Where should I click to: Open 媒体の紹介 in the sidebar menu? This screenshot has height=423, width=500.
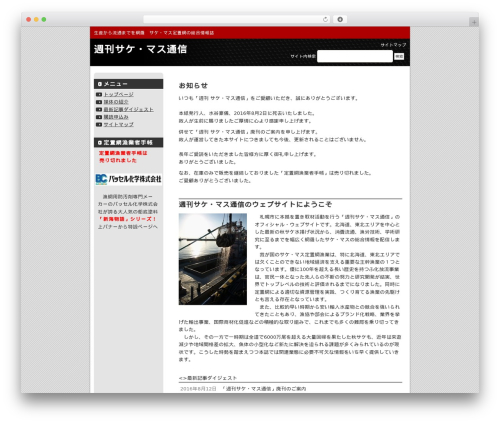point(116,102)
